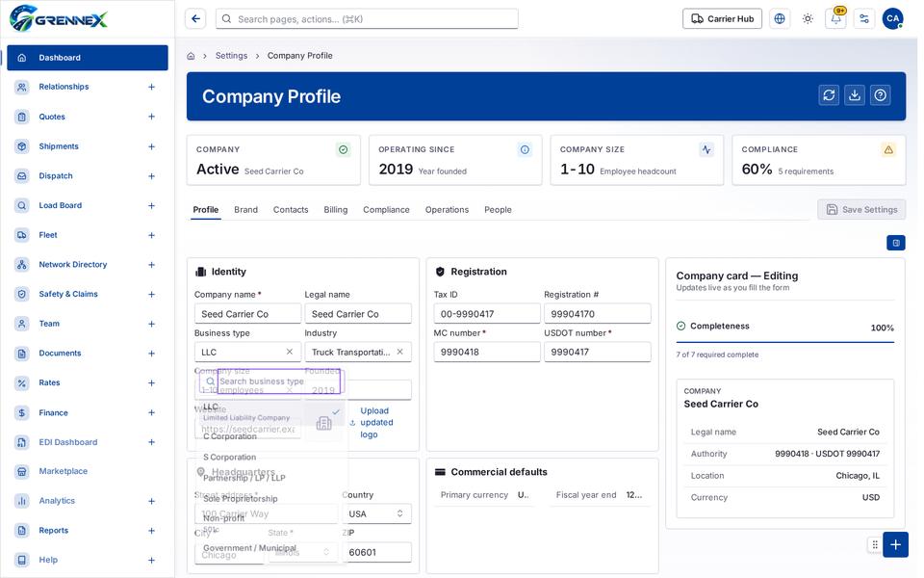Toggle the light/dark theme sun icon
The image size is (924, 578).
click(808, 19)
